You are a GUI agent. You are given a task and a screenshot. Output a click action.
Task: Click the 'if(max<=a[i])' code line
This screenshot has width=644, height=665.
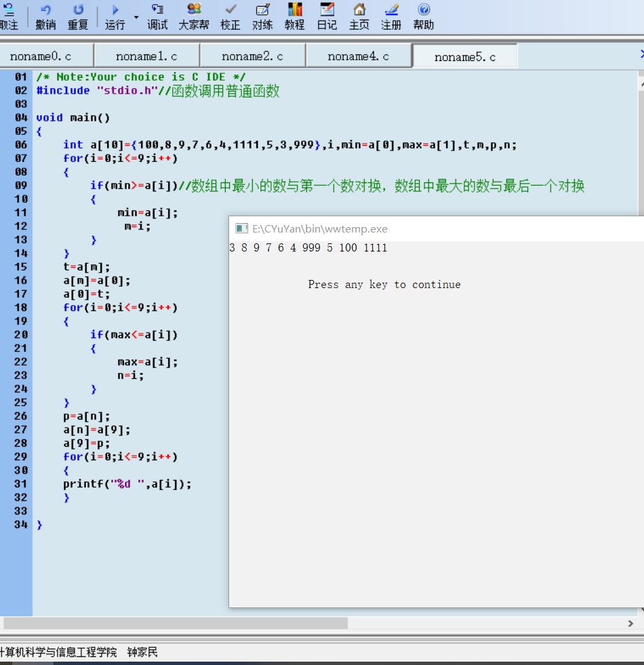pos(134,335)
